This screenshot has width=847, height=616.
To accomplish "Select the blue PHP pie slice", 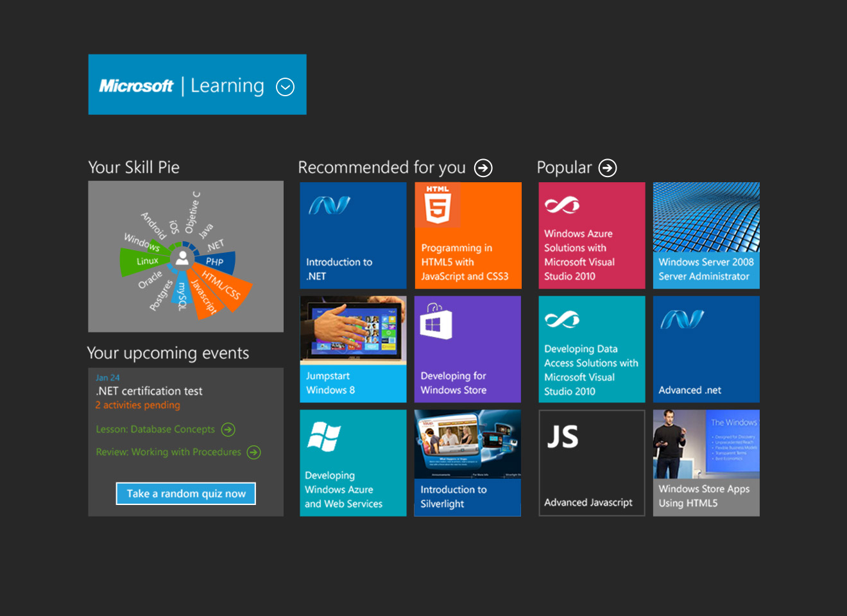I will tap(216, 262).
